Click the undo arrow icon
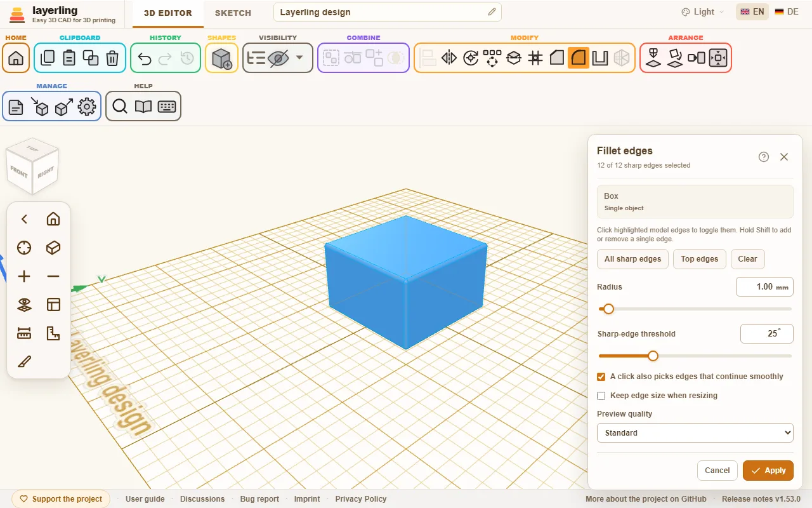The image size is (812, 508). pos(144,58)
